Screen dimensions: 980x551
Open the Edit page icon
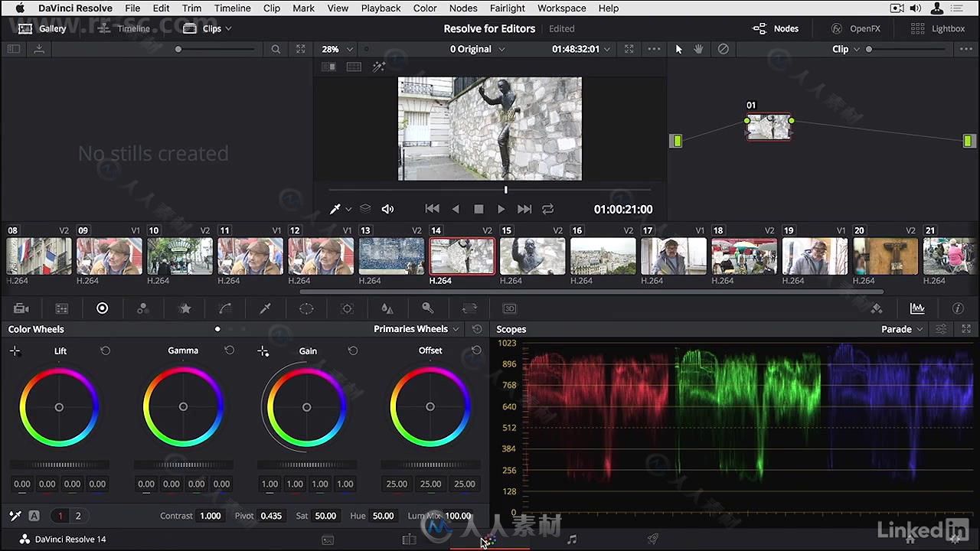point(409,540)
